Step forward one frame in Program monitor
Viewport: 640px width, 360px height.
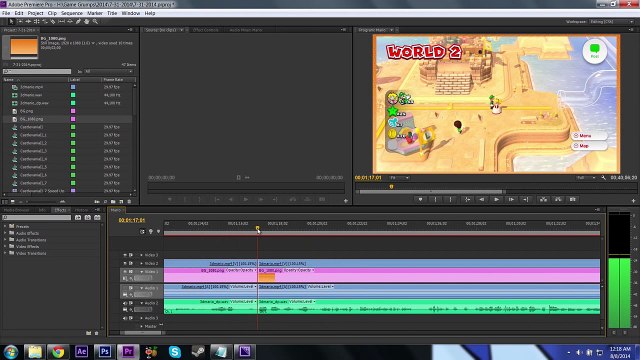511,200
